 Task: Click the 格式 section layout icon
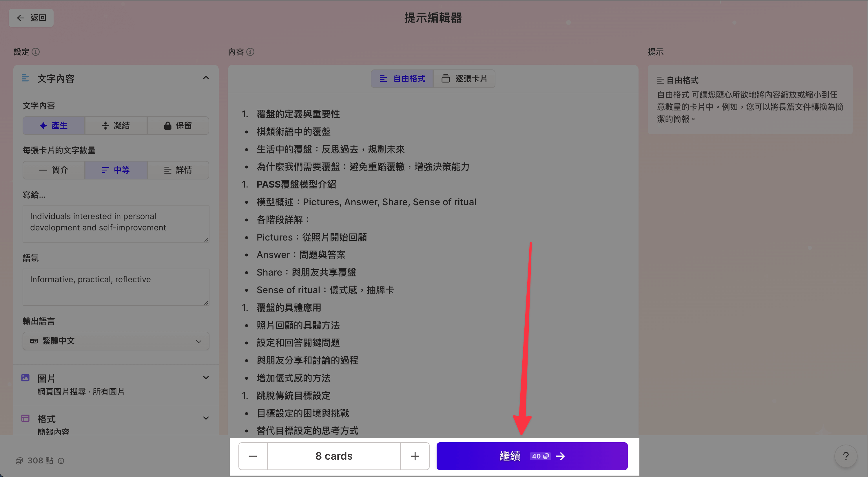25,419
